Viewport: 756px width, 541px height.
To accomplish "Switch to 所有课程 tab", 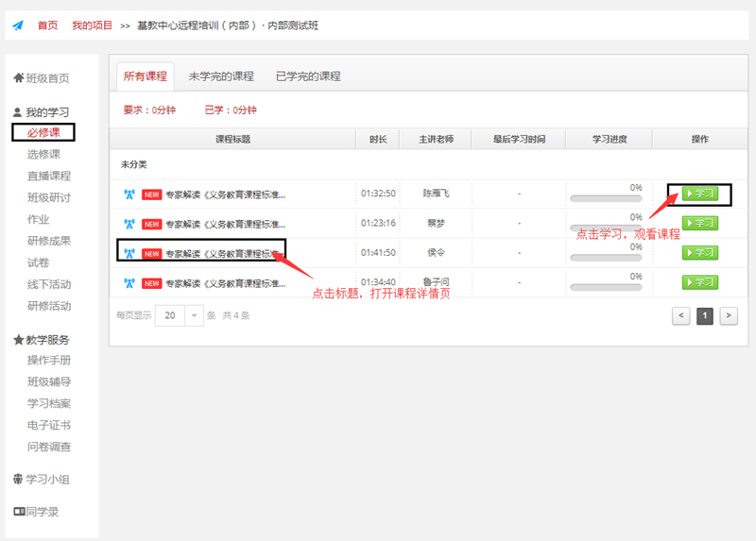I will [146, 76].
